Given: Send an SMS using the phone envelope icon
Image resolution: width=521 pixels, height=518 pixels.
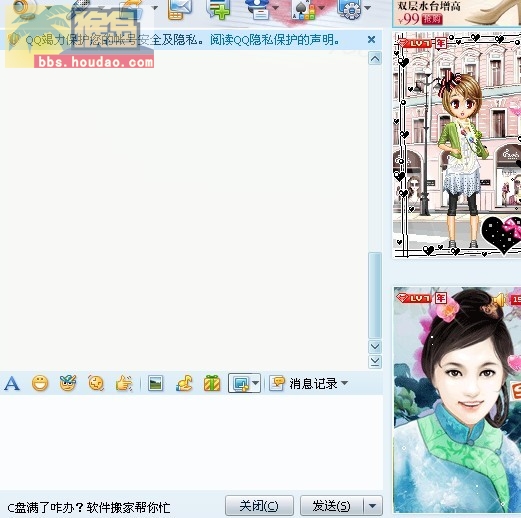Looking at the screenshot, I should pyautogui.click(x=180, y=9).
